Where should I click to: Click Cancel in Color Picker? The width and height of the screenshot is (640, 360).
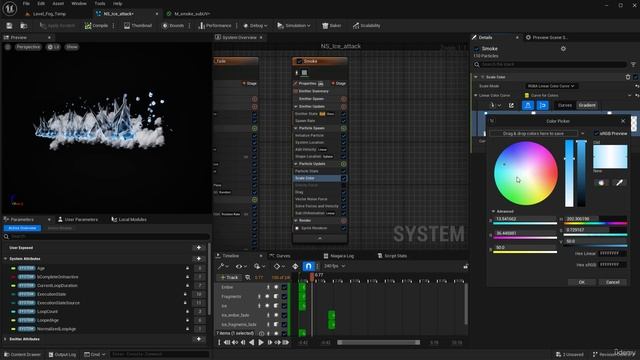point(613,282)
